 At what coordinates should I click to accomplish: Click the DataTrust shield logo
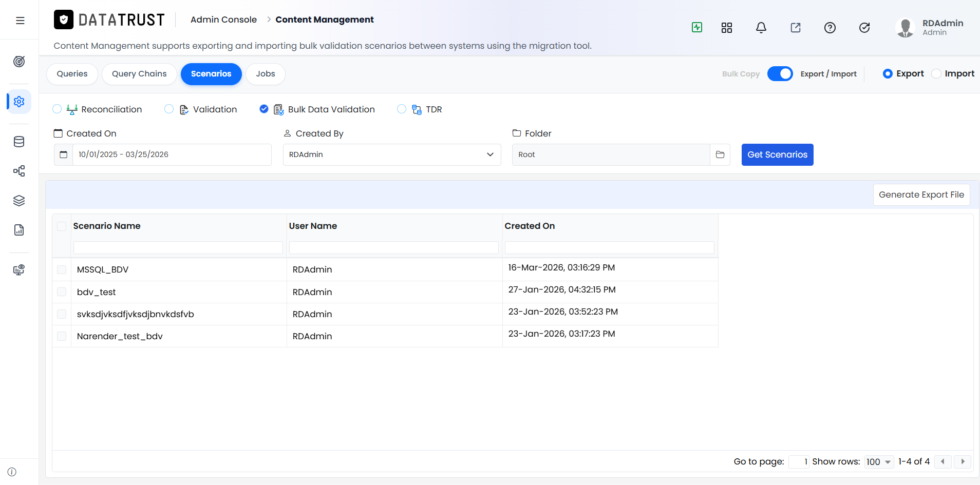pos(64,20)
